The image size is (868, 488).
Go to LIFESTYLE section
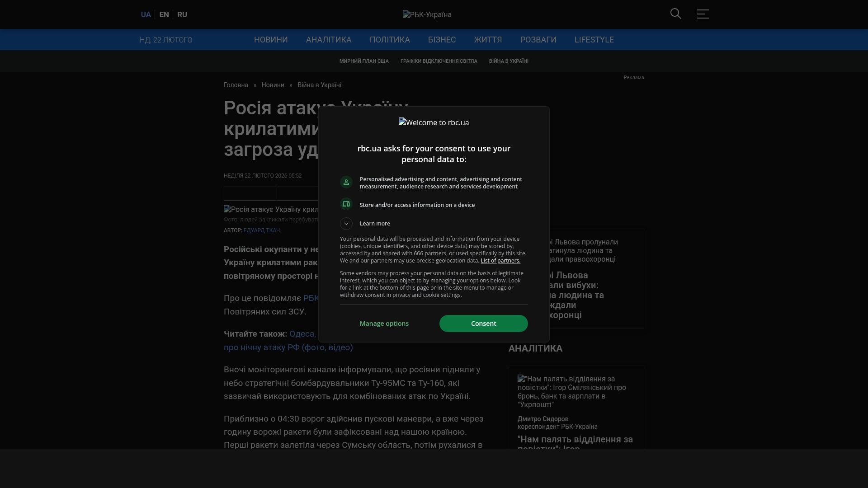pos(594,40)
